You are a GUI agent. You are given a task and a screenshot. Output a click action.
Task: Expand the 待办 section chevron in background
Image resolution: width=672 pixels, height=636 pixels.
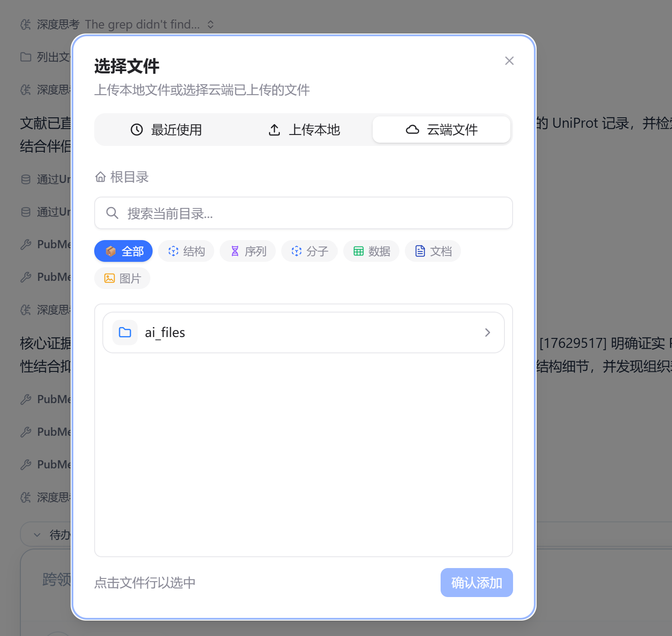pyautogui.click(x=37, y=535)
